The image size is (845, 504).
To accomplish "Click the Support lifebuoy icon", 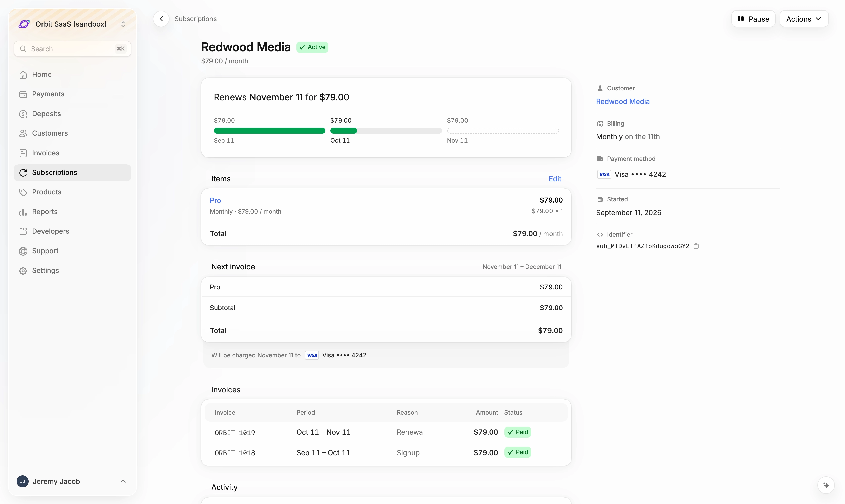I will point(23,251).
